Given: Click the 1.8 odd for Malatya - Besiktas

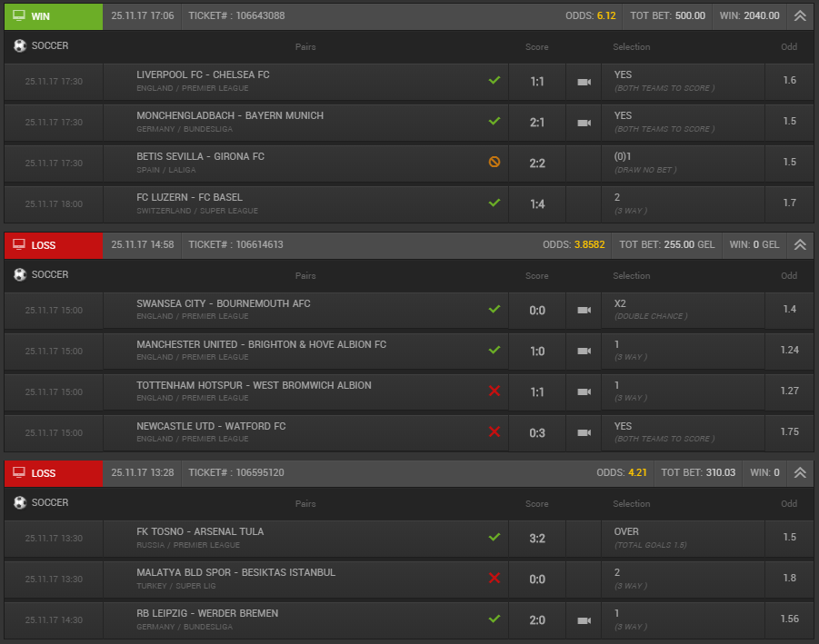Looking at the screenshot, I should [789, 578].
